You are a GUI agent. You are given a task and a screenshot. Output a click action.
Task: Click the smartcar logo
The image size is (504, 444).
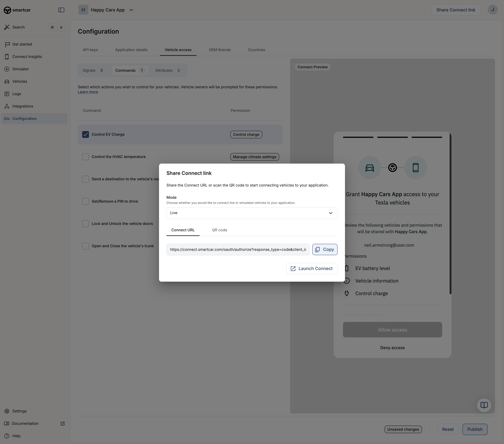click(x=17, y=10)
